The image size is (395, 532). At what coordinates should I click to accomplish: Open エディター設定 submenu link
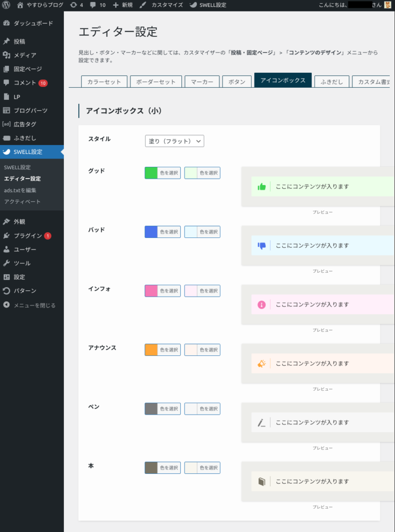[x=22, y=179]
